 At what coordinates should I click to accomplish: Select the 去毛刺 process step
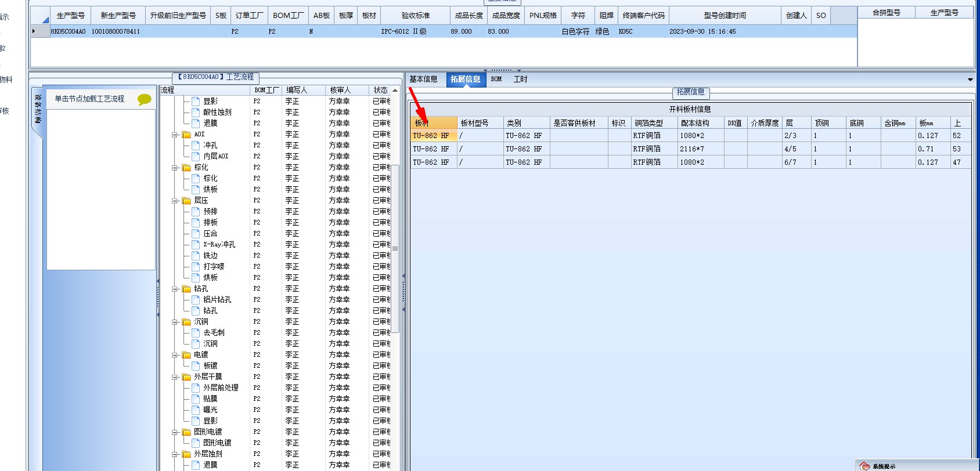(x=214, y=332)
